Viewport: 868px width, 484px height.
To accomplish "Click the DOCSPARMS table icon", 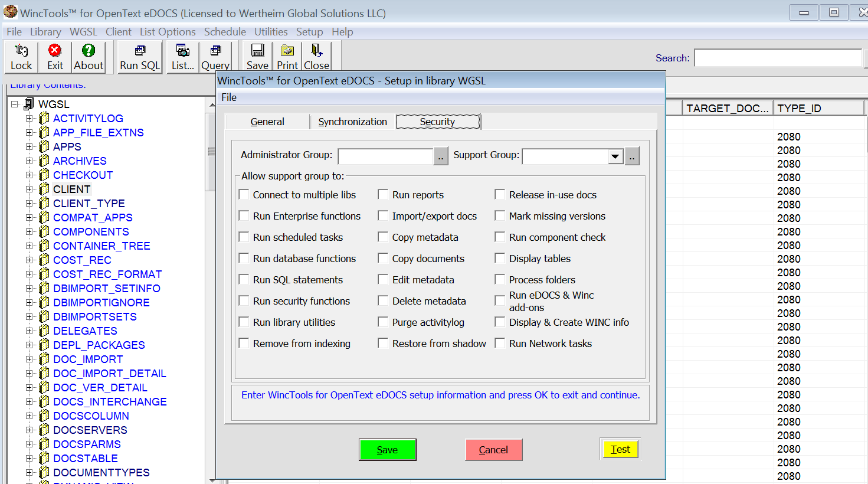I will [x=44, y=444].
